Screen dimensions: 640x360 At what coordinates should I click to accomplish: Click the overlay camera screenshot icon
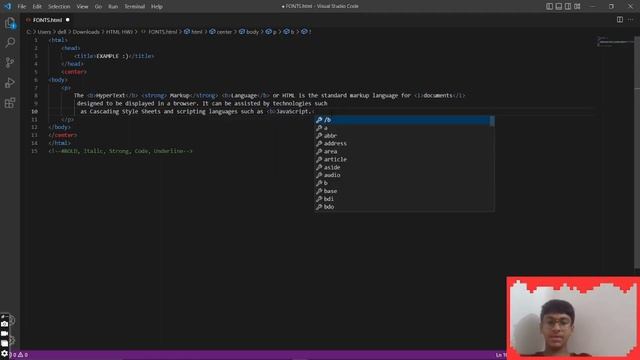tap(4, 324)
